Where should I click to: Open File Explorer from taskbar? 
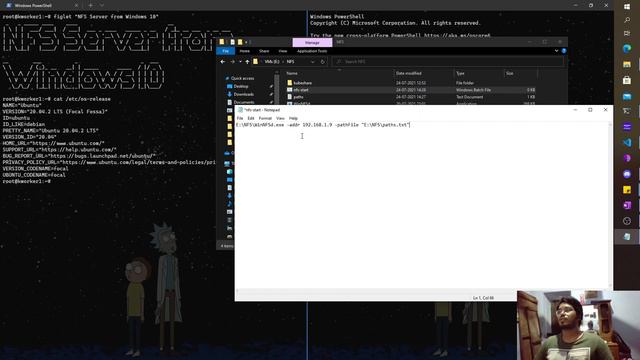point(627,64)
